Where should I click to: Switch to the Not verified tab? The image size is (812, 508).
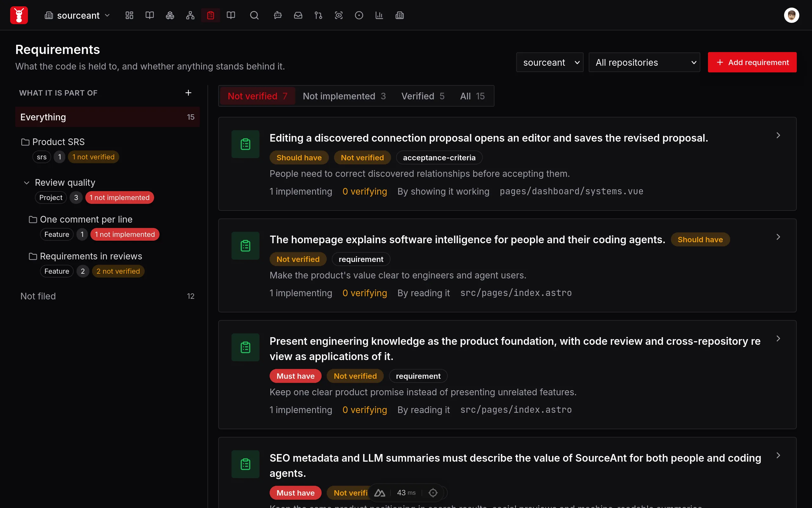pyautogui.click(x=257, y=96)
